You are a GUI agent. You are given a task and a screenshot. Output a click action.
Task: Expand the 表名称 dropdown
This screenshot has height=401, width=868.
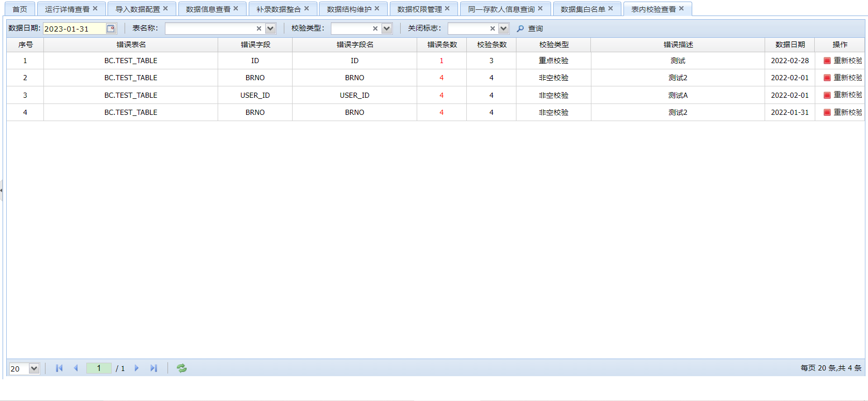click(x=270, y=28)
